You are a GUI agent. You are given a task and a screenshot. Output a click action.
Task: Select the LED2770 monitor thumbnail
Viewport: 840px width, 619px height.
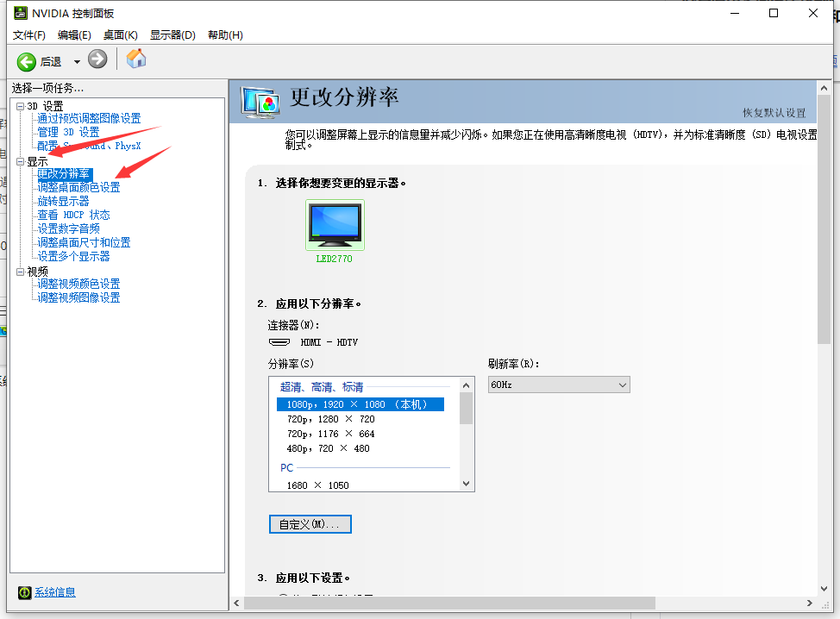[334, 225]
